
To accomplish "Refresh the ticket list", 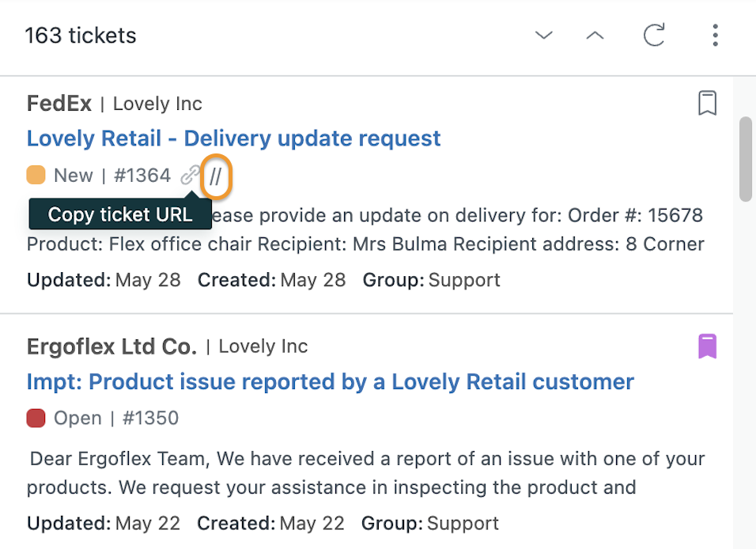I will [654, 35].
